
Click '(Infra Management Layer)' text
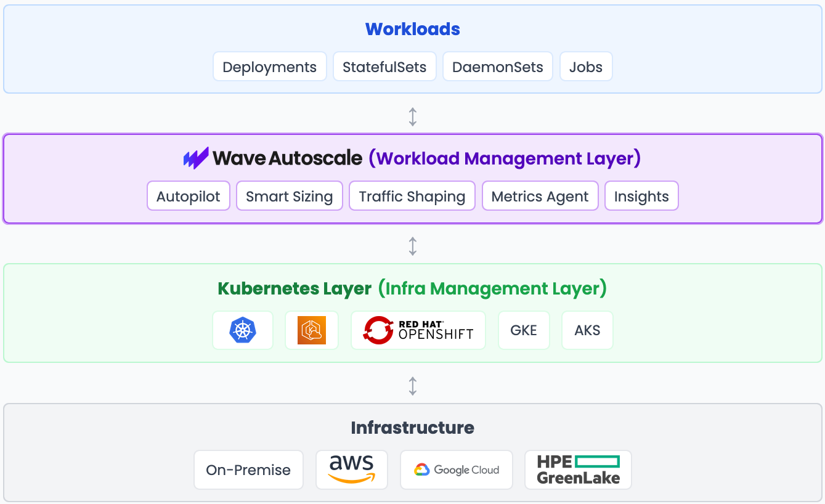(x=492, y=288)
